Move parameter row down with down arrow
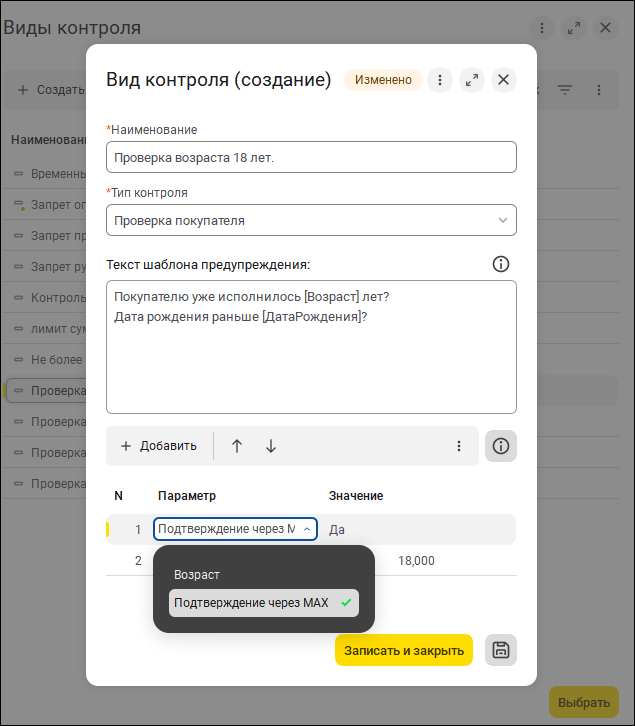Screen dimensions: 635x726 tap(271, 446)
